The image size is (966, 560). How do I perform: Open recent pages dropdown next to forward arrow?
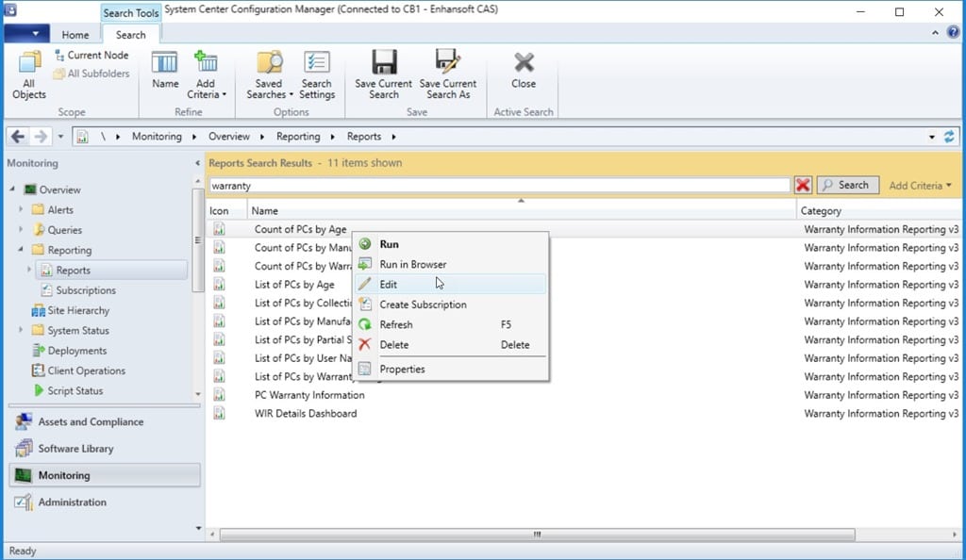pos(60,137)
